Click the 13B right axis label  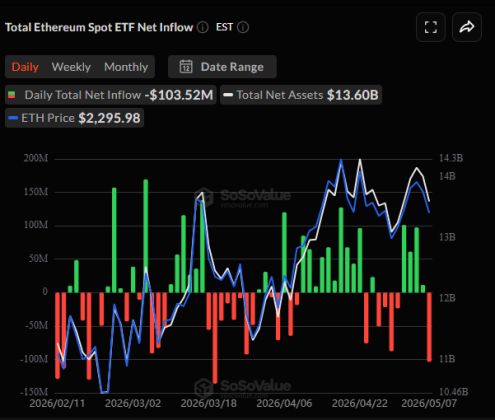pos(447,237)
